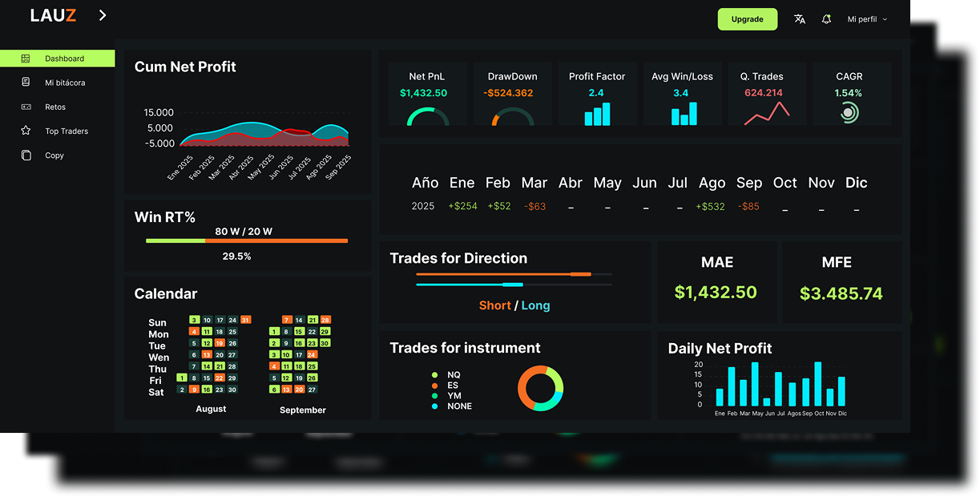This screenshot has height=497, width=980.
Task: Expand the sidebar with the arrow chevron
Action: pyautogui.click(x=102, y=14)
